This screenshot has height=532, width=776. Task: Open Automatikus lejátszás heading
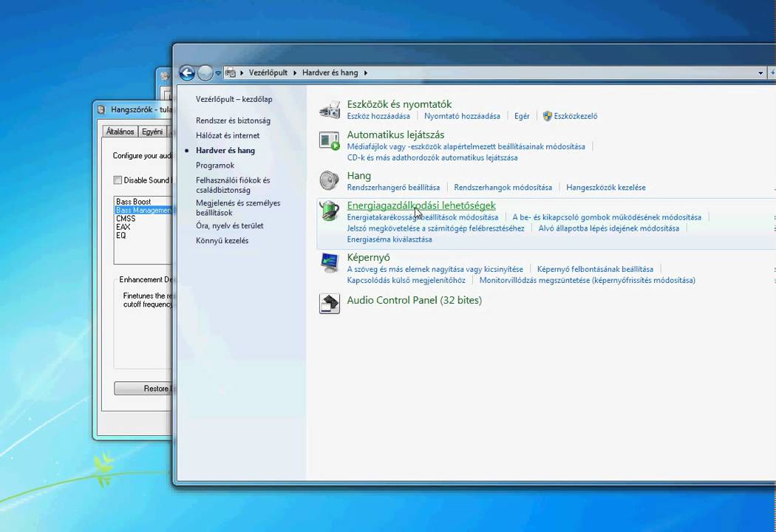coord(395,134)
